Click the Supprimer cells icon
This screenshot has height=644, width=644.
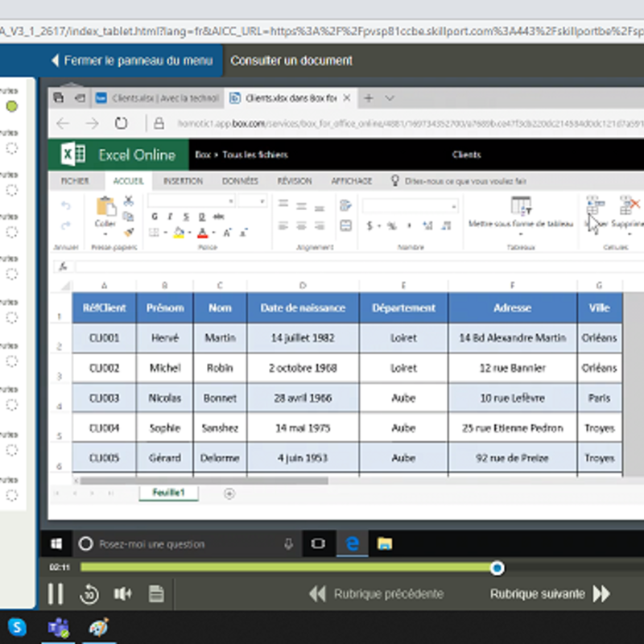tap(630, 205)
